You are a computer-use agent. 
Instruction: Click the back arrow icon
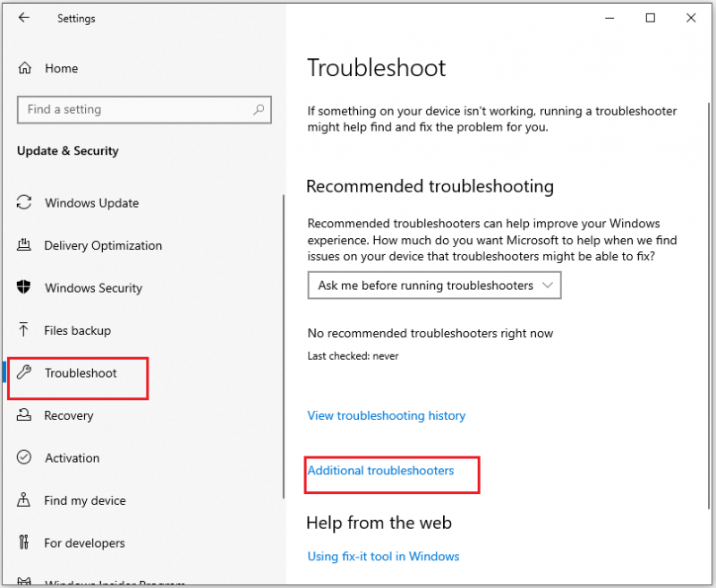pyautogui.click(x=24, y=18)
